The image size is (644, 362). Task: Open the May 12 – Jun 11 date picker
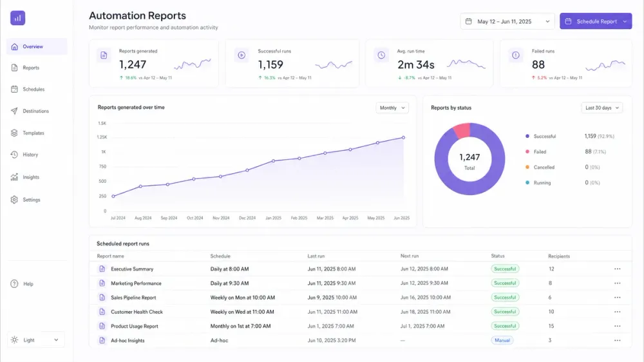[507, 21]
